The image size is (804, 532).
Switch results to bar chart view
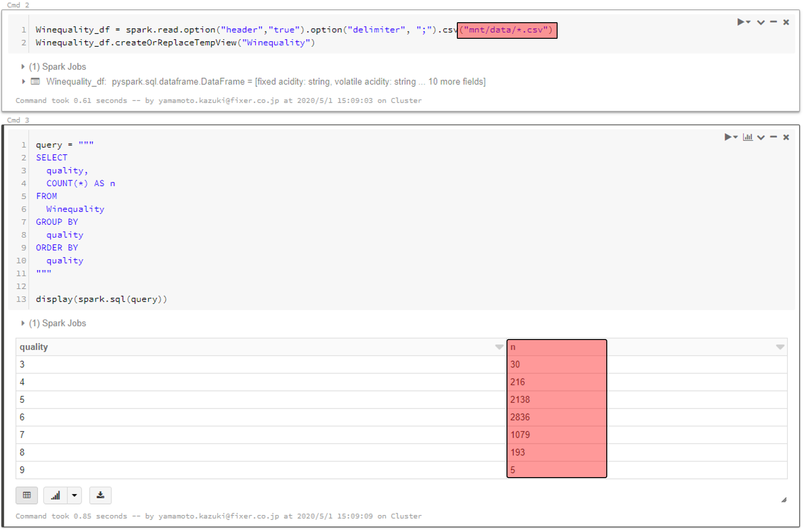click(x=55, y=495)
